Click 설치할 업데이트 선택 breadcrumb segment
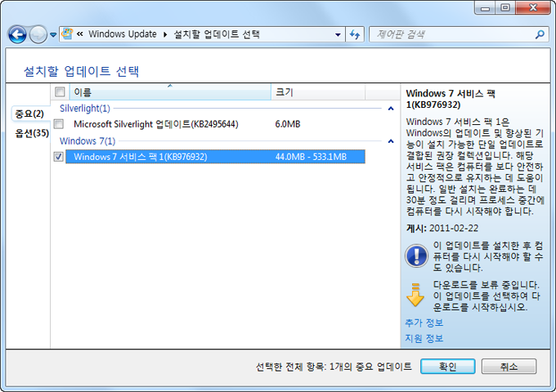556x392 pixels. click(217, 34)
